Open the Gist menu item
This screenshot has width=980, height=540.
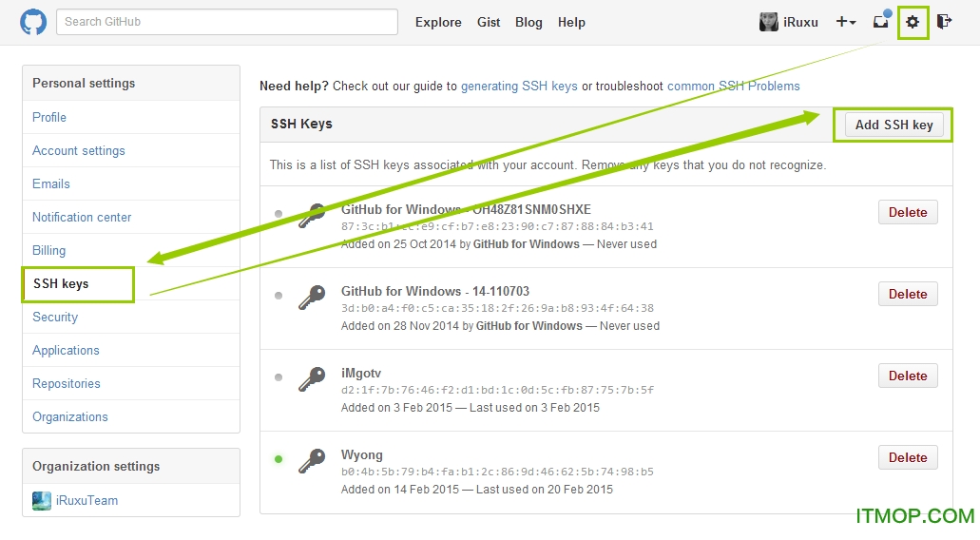click(489, 22)
